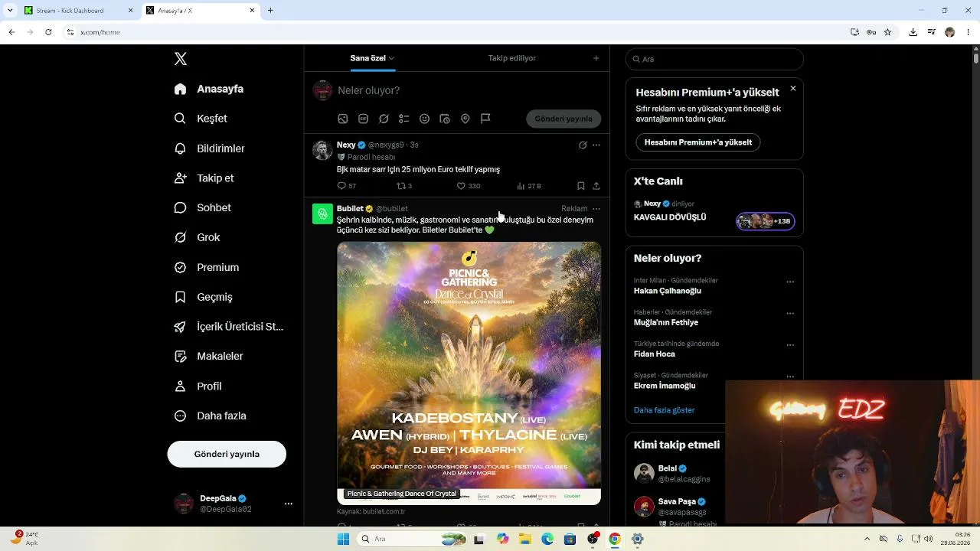The height and width of the screenshot is (551, 980).
Task: Like Nexy's post with 330 likes
Action: [469, 186]
